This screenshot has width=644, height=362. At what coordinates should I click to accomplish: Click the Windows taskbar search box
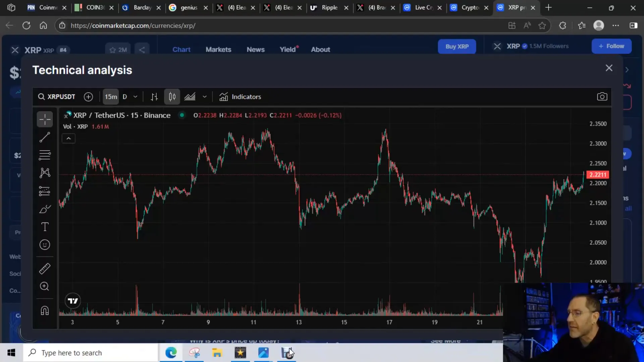point(90,353)
